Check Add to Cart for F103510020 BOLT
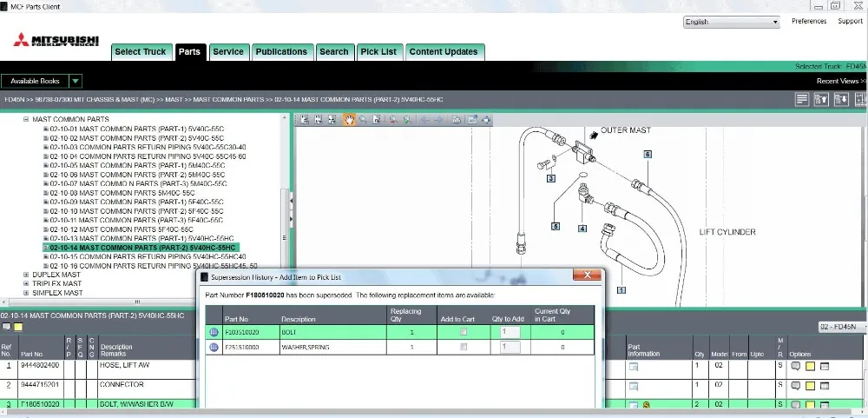 pos(464,332)
